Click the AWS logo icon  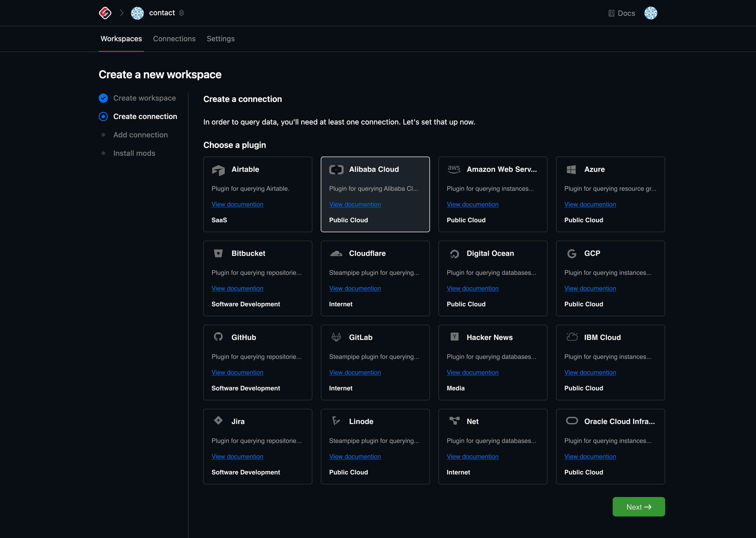454,169
